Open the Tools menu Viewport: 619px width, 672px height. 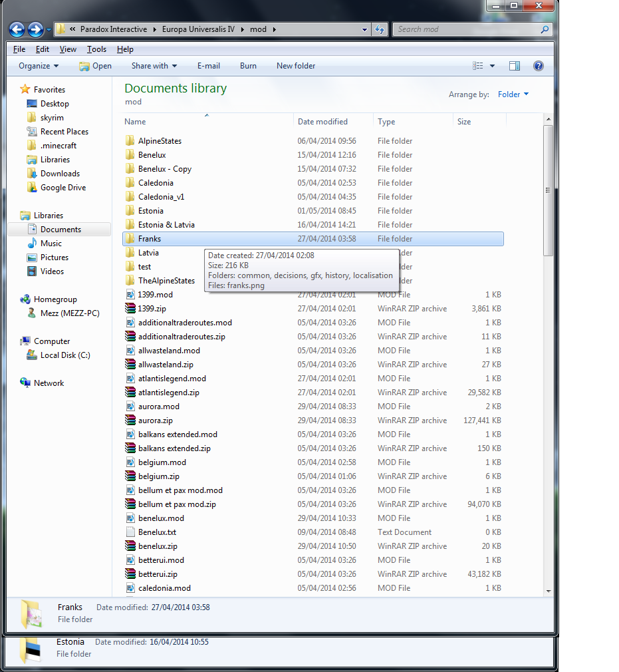(97, 49)
